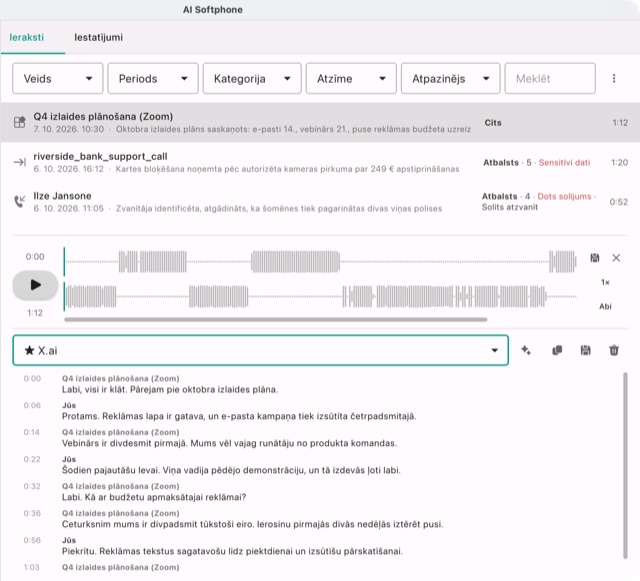Toggle the Abi channel selection
Image resolution: width=640 pixels, height=581 pixels.
tap(605, 306)
